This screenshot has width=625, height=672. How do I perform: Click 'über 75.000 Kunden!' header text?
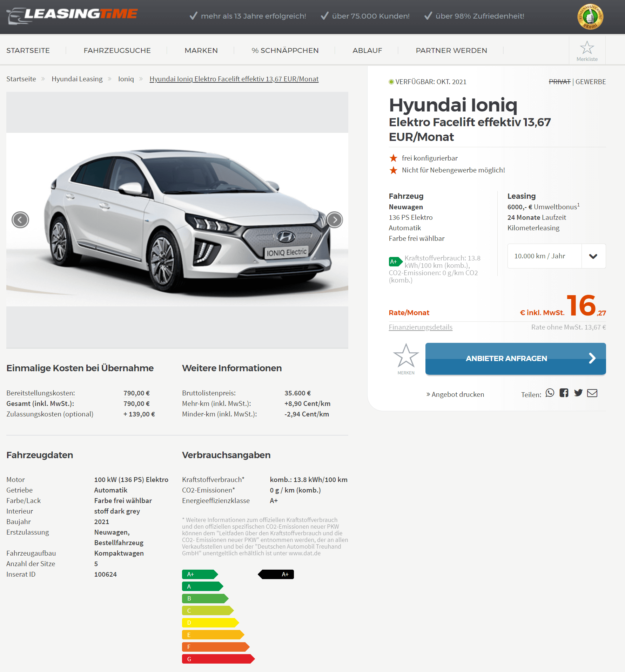tap(371, 16)
